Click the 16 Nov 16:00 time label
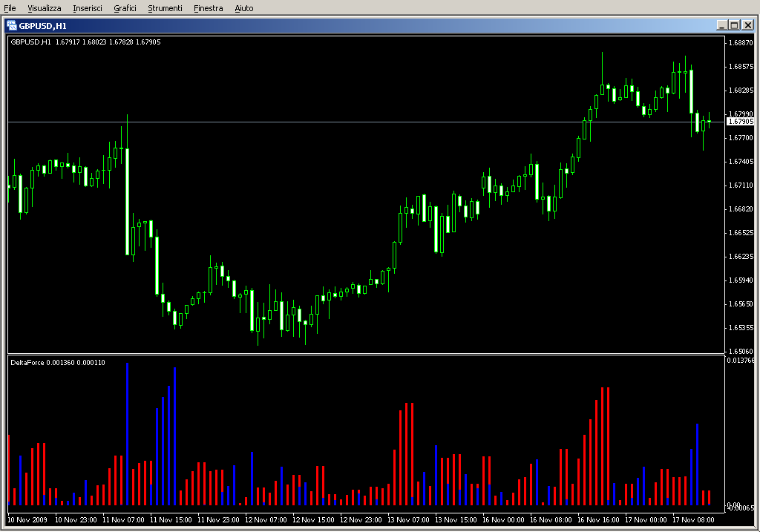760x532 pixels. tap(598, 520)
